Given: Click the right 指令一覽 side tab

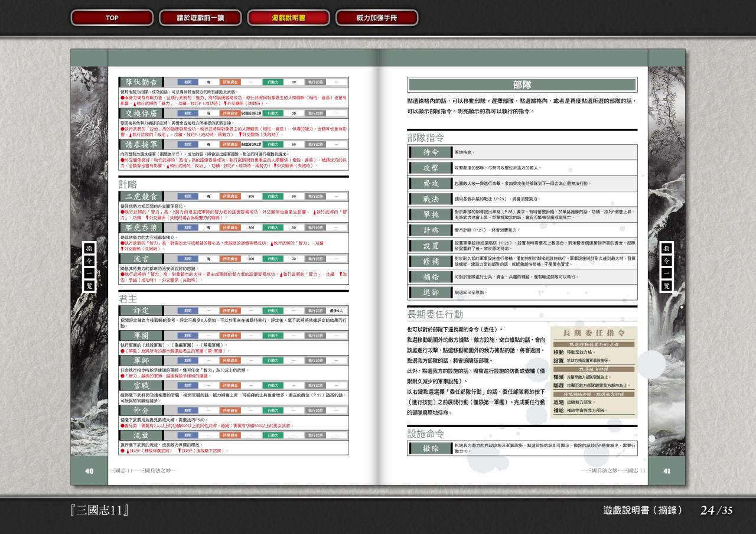Looking at the screenshot, I should (x=667, y=267).
